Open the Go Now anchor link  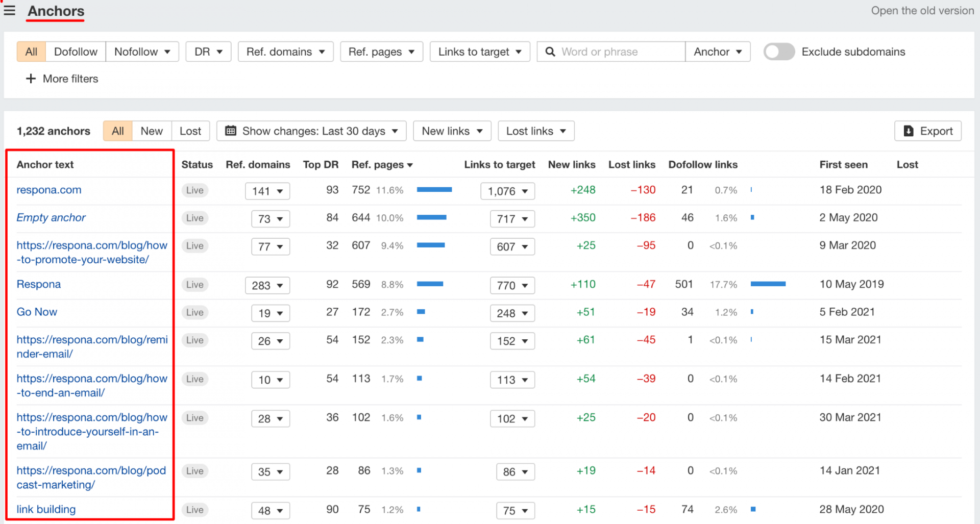click(x=37, y=312)
